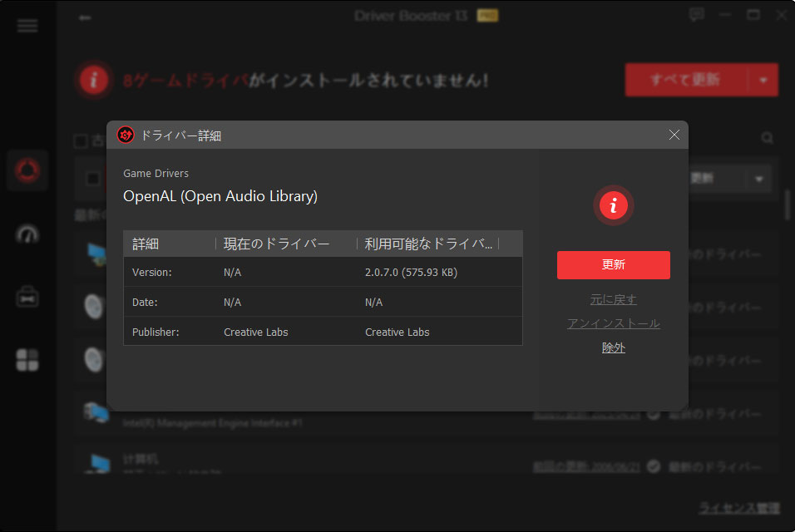
Task: Toggle the first driver row checkbox behind dialog
Action: (x=93, y=179)
